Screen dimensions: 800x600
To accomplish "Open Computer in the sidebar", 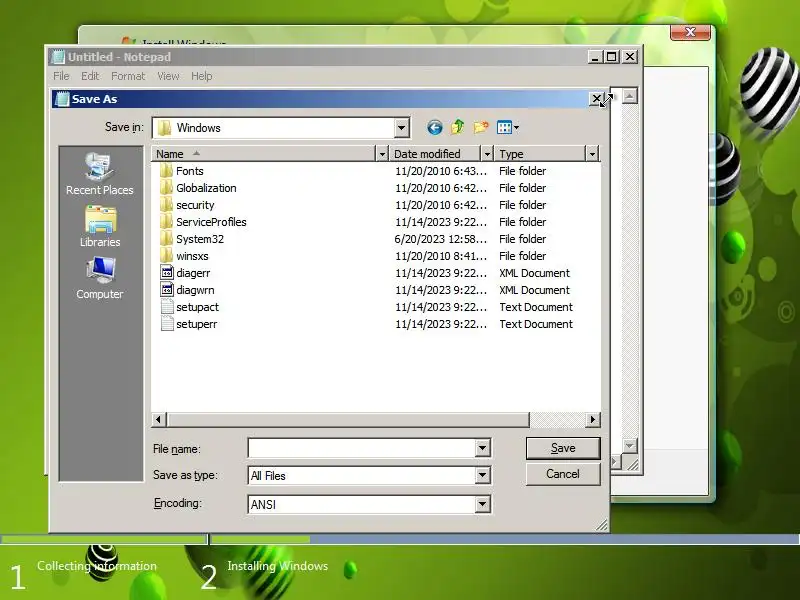I will pos(99,279).
